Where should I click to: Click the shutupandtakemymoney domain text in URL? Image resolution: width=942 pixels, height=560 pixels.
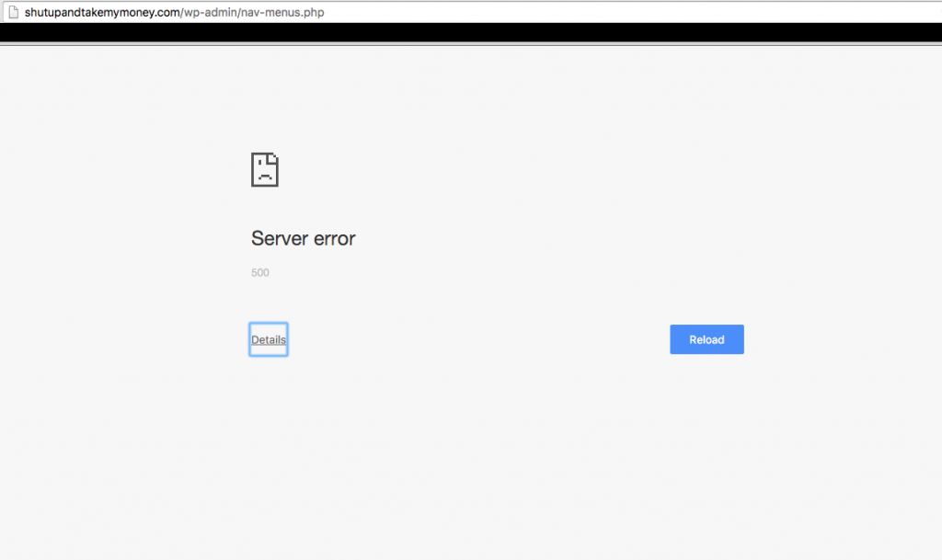92,13
